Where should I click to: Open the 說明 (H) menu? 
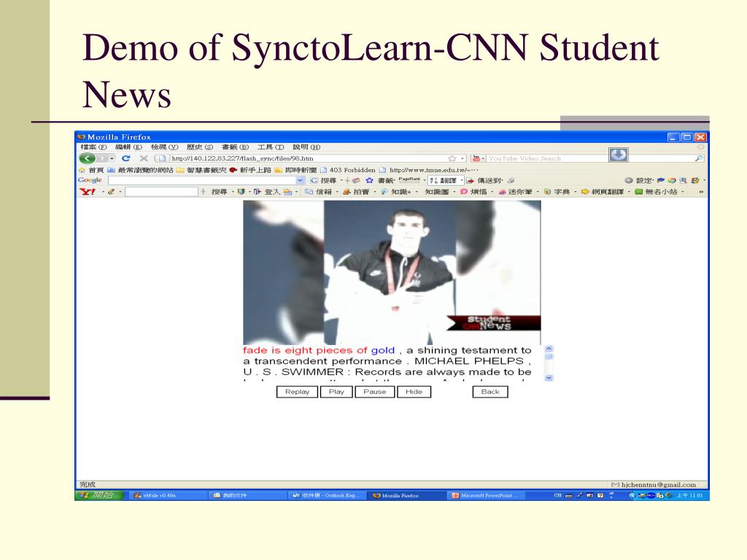(306, 147)
